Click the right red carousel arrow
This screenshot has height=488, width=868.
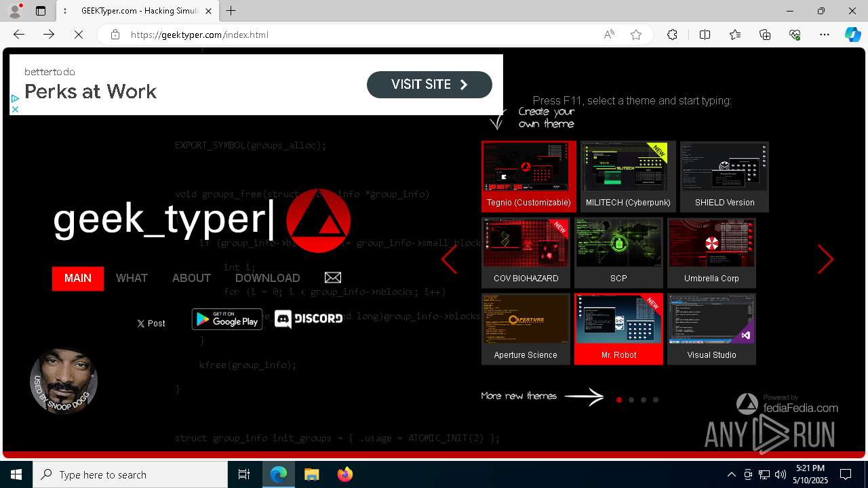click(x=825, y=259)
